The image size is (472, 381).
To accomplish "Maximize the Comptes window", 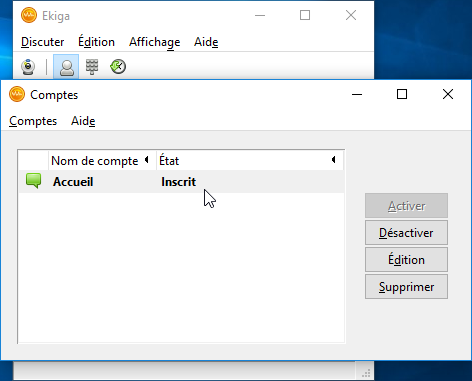I will pyautogui.click(x=402, y=94).
